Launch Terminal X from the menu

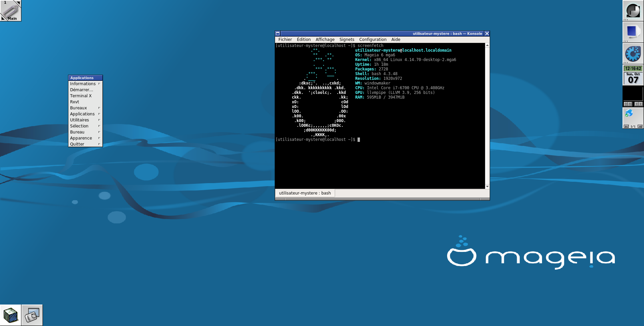tap(86, 96)
